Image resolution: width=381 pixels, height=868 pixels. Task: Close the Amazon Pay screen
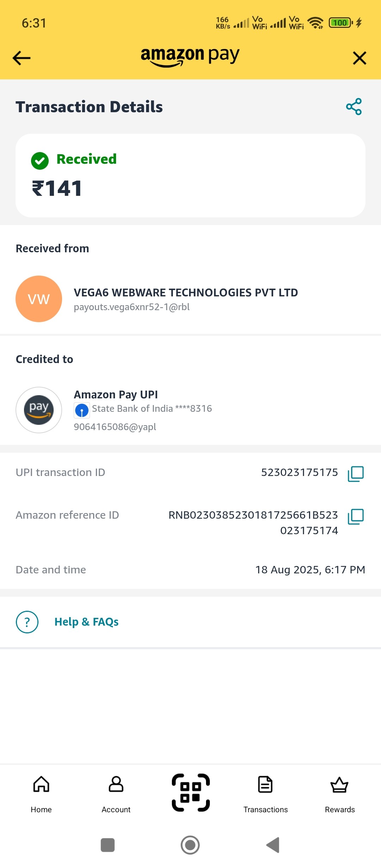click(359, 58)
